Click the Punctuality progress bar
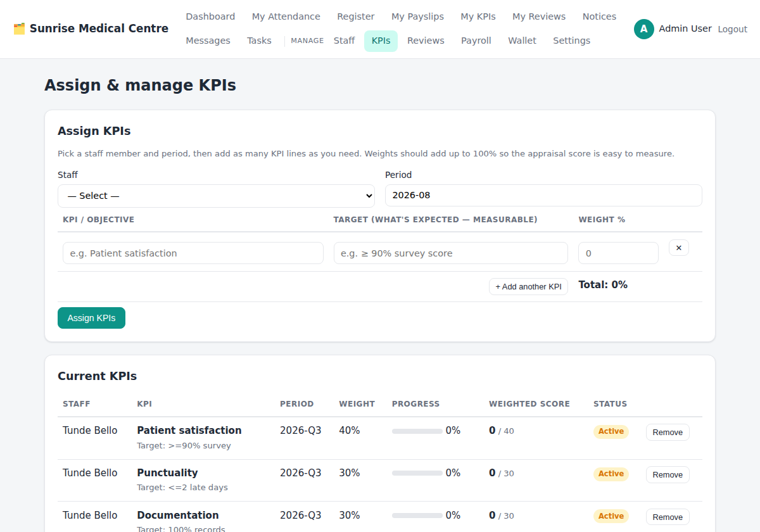Image resolution: width=760 pixels, height=532 pixels. (x=417, y=473)
